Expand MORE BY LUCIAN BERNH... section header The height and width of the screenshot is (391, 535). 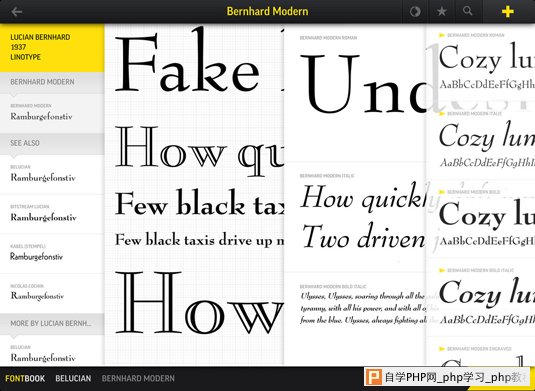click(52, 323)
